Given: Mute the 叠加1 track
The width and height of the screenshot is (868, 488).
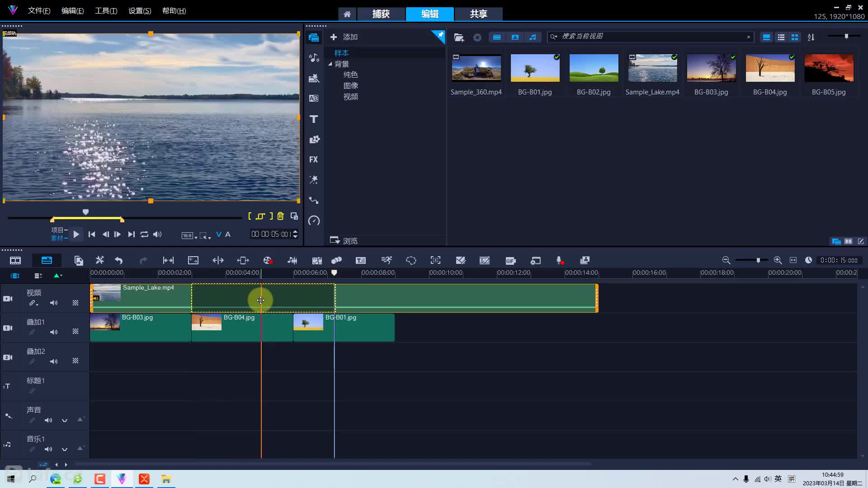Looking at the screenshot, I should [x=54, y=332].
